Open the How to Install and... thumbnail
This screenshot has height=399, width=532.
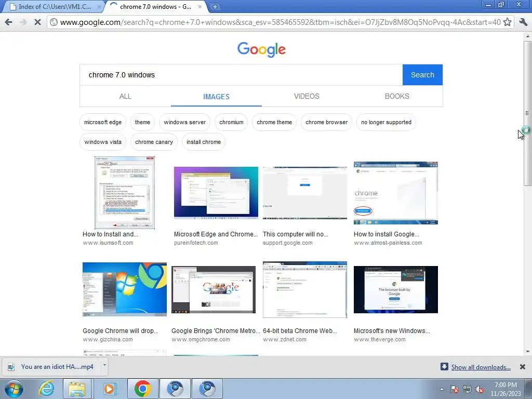pyautogui.click(x=125, y=193)
